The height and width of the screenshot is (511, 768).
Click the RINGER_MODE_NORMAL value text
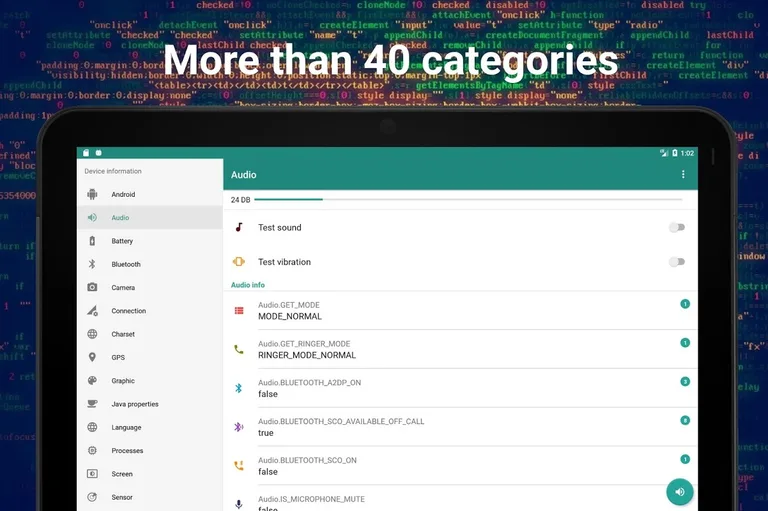pos(307,355)
